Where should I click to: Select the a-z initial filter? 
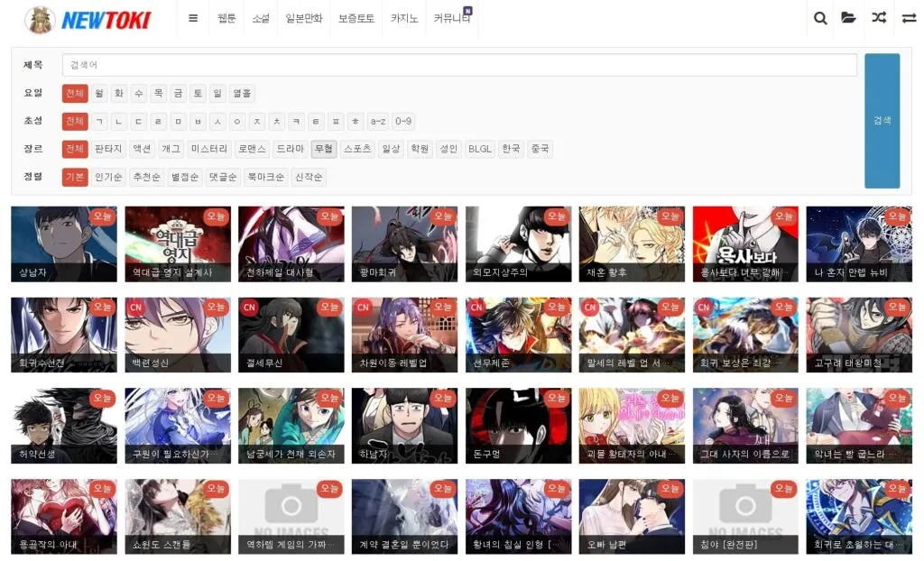377,121
